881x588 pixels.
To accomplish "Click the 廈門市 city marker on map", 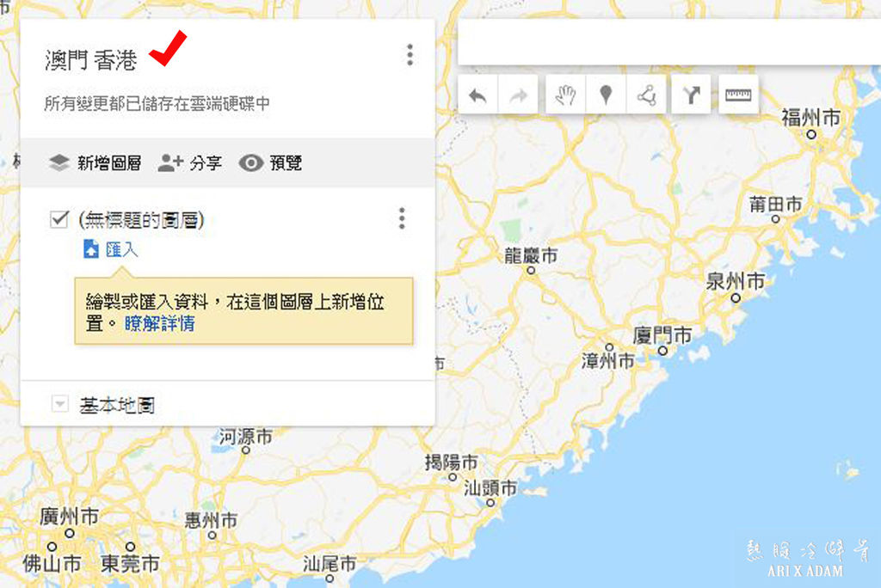I will click(663, 351).
